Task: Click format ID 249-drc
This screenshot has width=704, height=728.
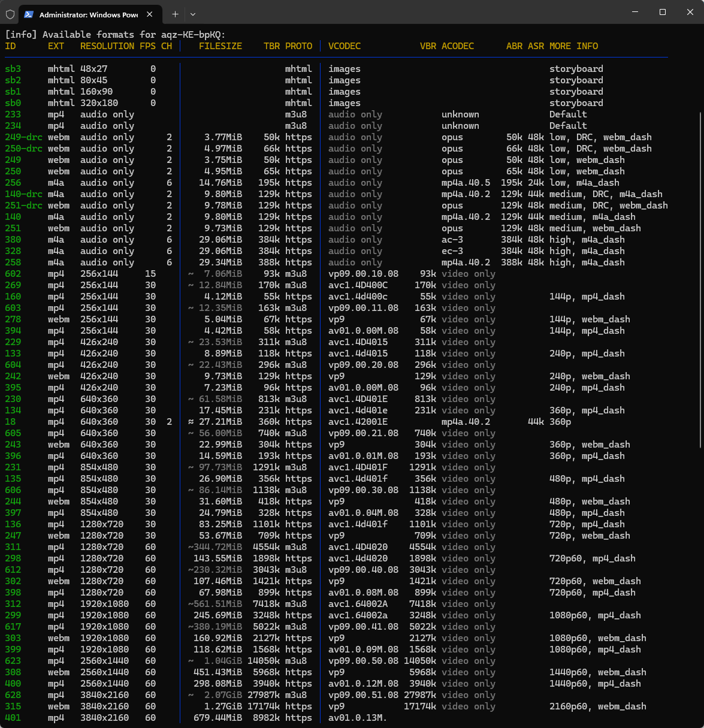Action: coord(24,137)
